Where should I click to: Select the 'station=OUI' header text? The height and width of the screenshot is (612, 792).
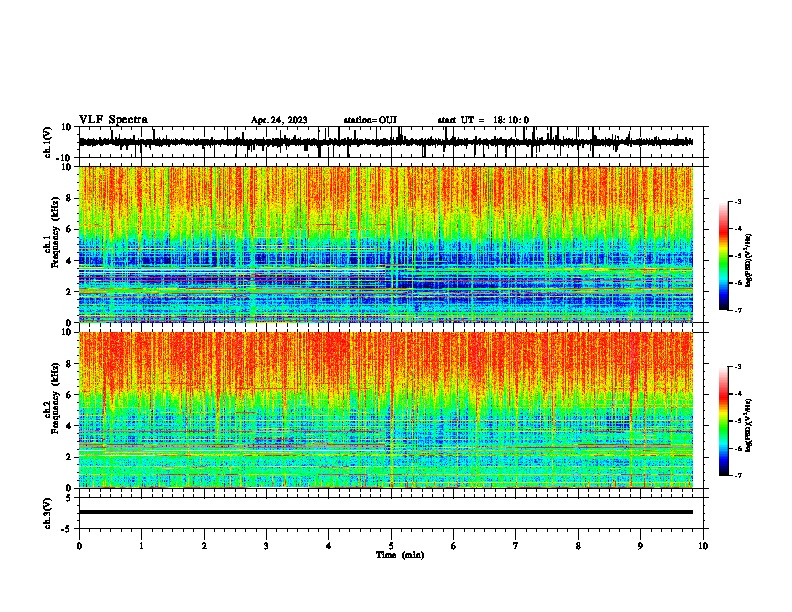370,120
